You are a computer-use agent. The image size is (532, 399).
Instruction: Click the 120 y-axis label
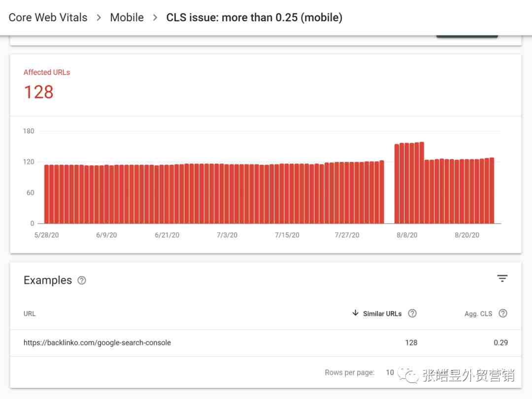point(29,162)
